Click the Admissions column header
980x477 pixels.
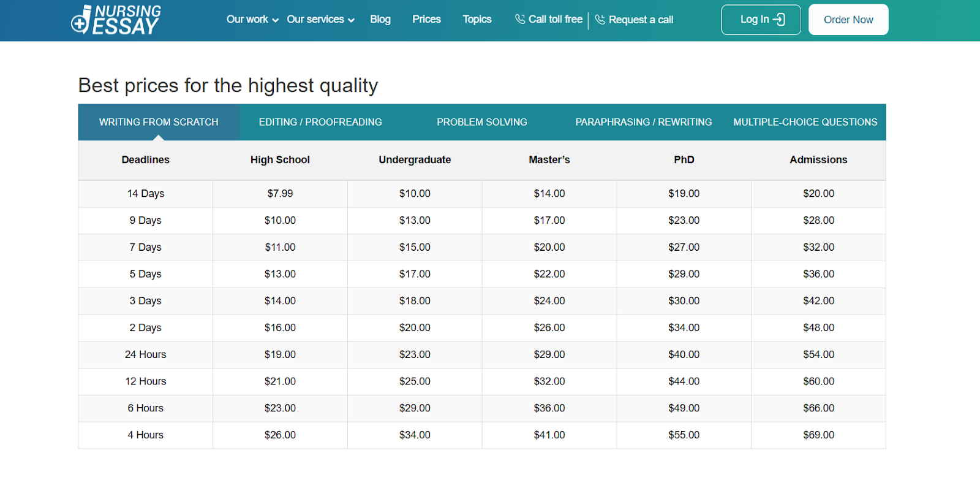tap(818, 159)
